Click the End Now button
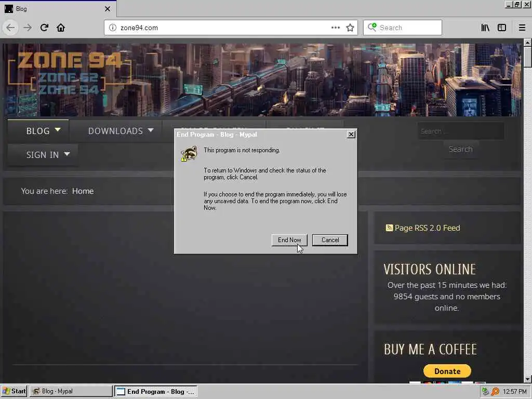Screen dimensions: 532x399 click(289, 240)
